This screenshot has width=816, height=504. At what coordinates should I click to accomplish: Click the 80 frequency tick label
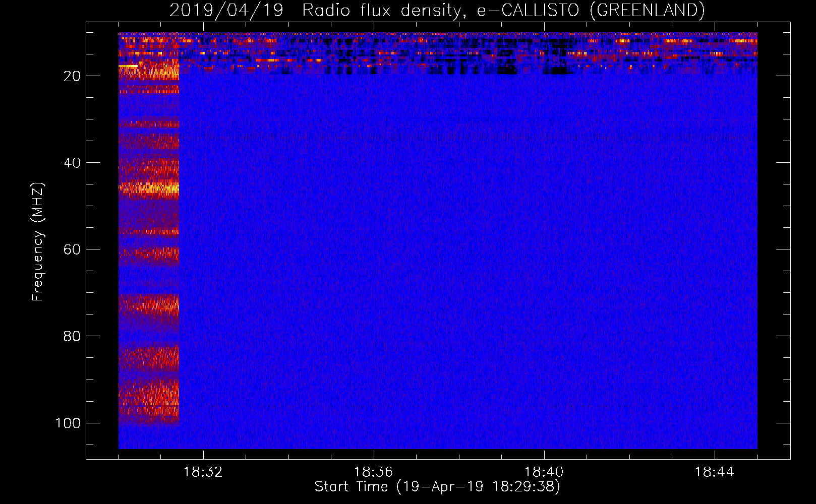pos(72,336)
